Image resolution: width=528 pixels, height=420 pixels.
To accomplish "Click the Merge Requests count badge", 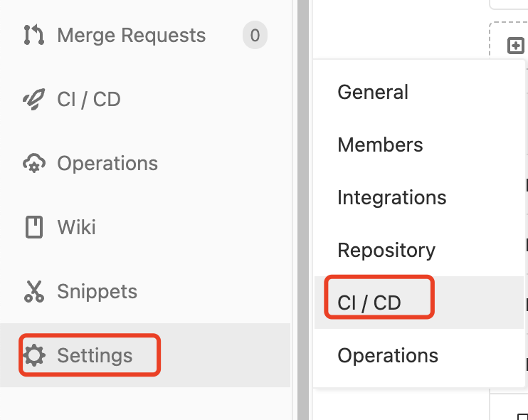I will [255, 35].
